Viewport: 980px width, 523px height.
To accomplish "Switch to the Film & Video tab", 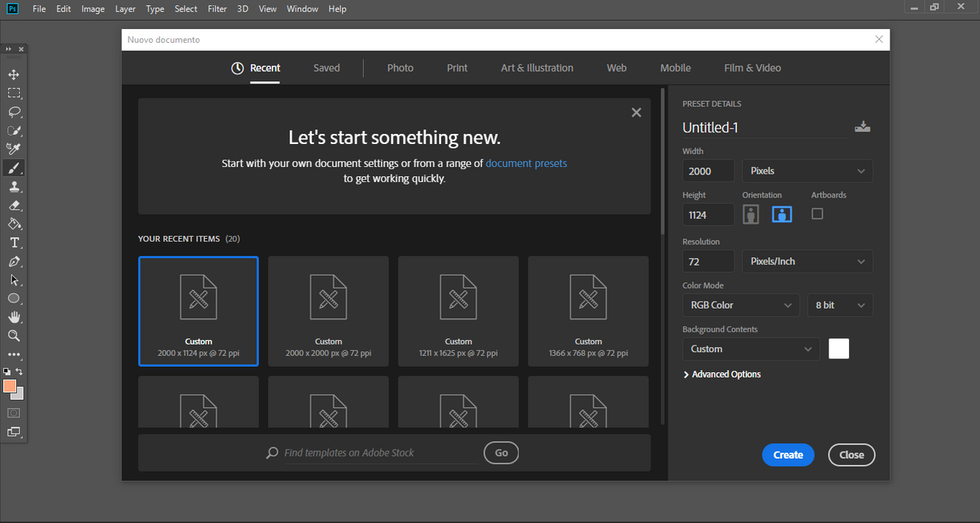I will pos(753,68).
